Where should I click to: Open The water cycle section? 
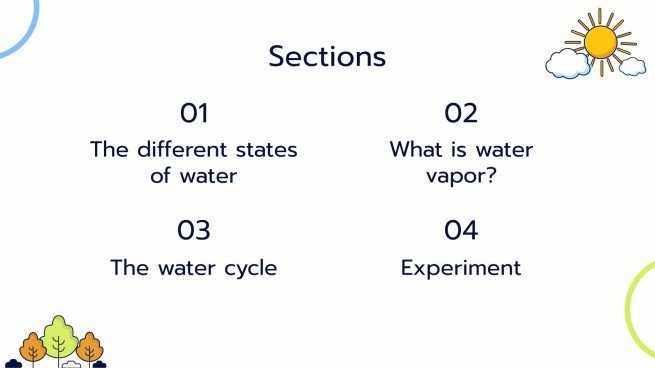(x=194, y=268)
